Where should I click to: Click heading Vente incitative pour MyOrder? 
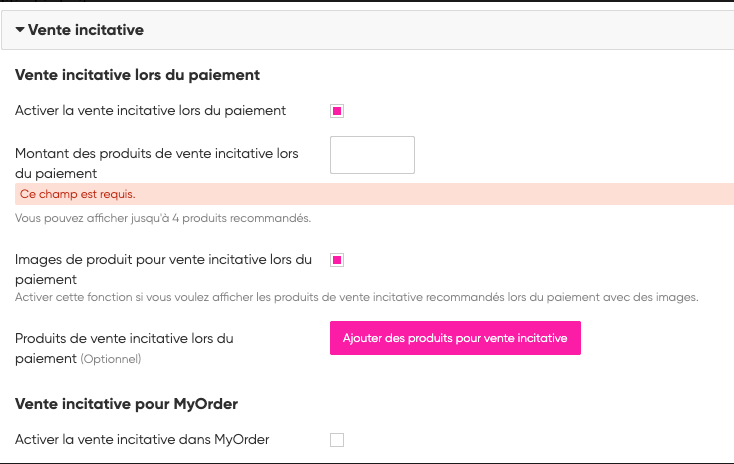[x=126, y=404]
